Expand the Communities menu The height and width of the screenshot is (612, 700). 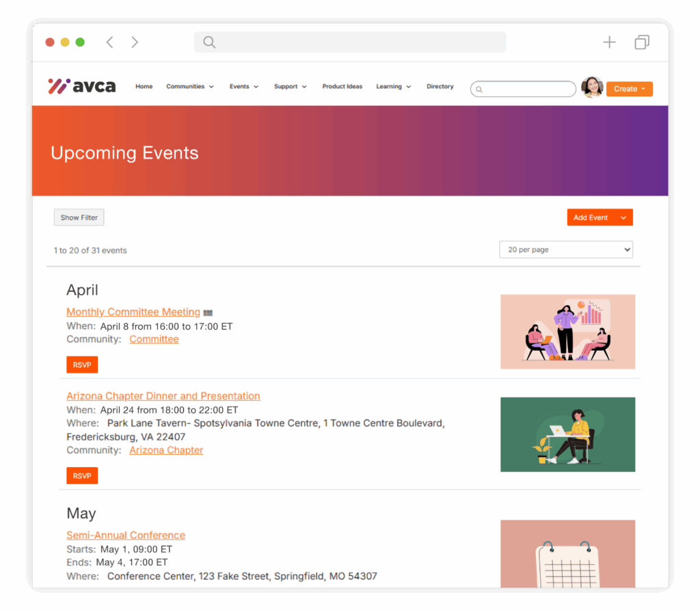point(190,87)
